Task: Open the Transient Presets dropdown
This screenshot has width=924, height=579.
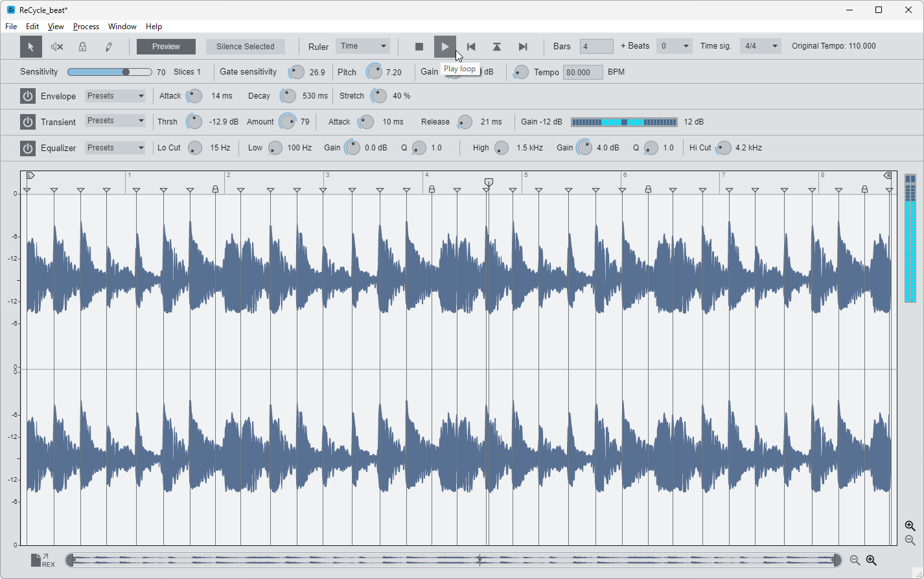Action: pos(115,121)
